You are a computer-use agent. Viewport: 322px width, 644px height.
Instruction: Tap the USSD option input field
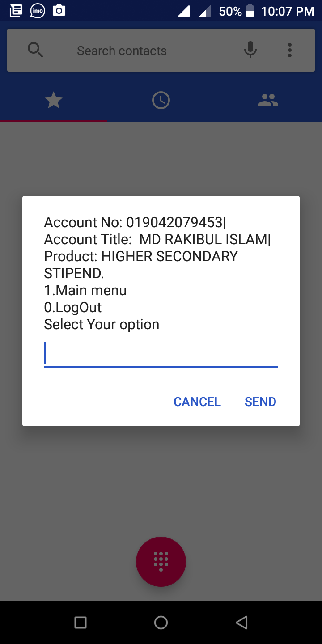pyautogui.click(x=161, y=354)
